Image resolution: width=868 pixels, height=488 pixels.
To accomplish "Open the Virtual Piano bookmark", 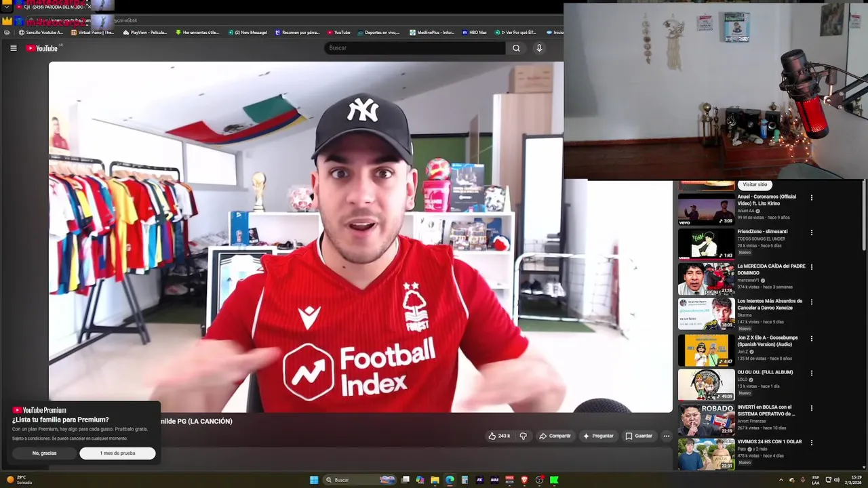I will click(x=92, y=33).
